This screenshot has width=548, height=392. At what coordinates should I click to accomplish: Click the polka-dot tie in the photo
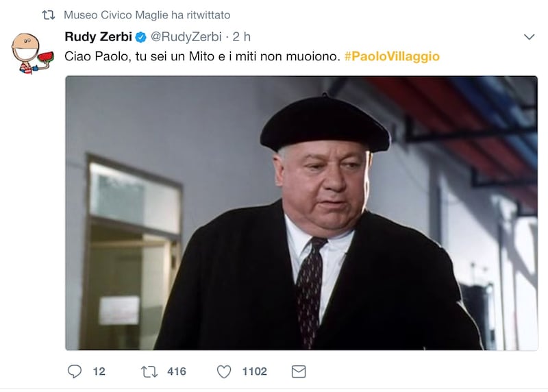click(310, 291)
